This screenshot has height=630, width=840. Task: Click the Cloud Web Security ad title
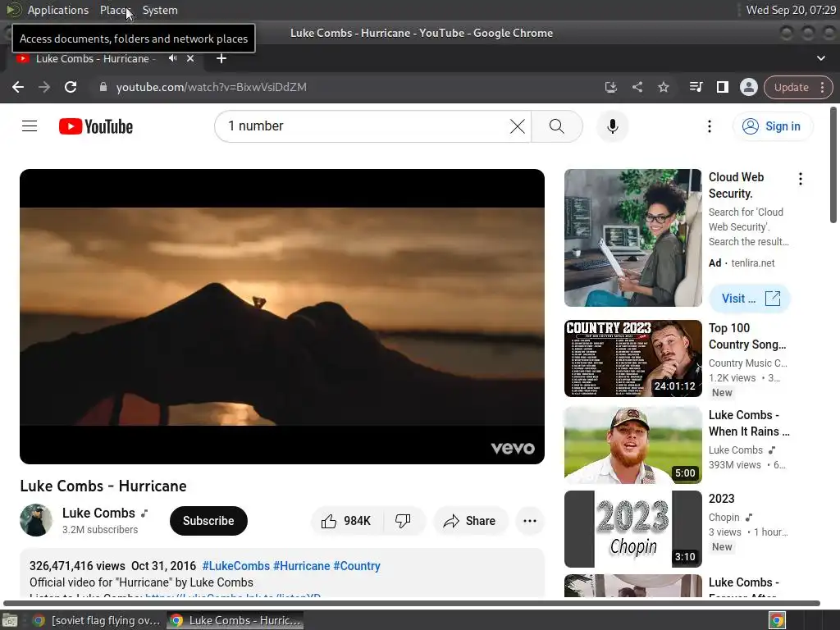pyautogui.click(x=736, y=185)
